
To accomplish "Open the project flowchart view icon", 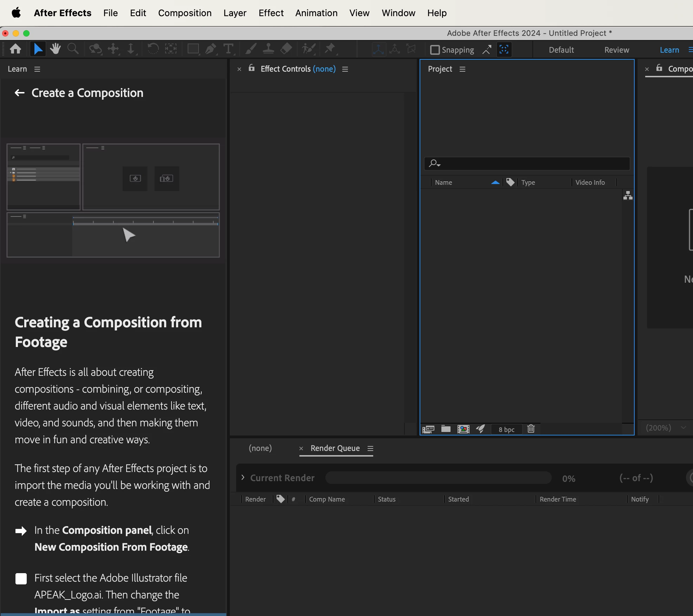I will 628,195.
